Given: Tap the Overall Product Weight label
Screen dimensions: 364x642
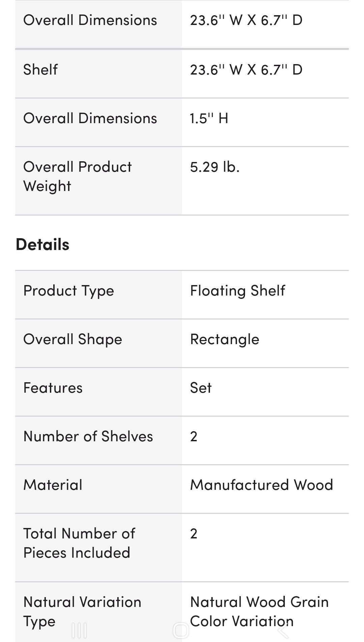Looking at the screenshot, I should point(78,176).
